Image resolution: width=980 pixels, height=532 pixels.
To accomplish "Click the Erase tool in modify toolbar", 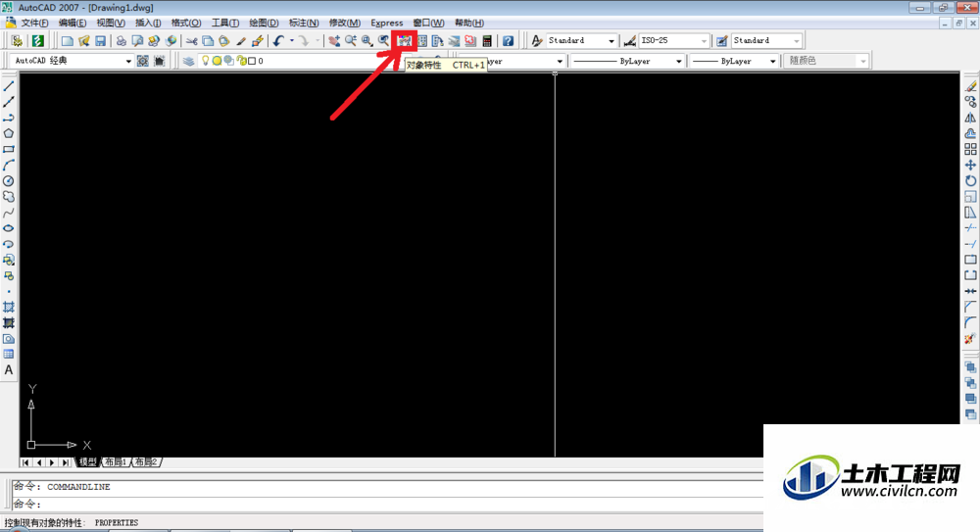I will click(x=970, y=86).
